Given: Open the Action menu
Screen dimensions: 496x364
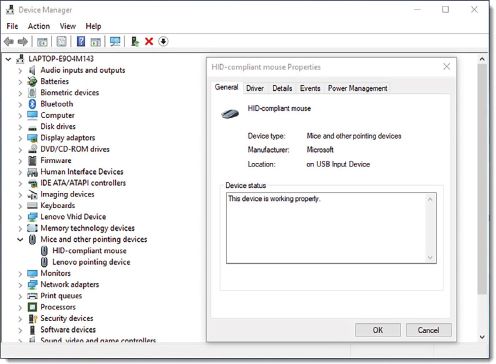Looking at the screenshot, I should (39, 26).
